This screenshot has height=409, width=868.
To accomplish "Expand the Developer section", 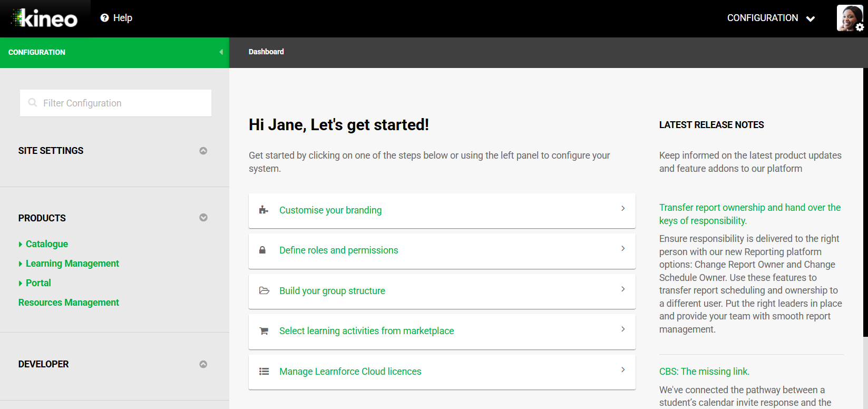I will (203, 364).
